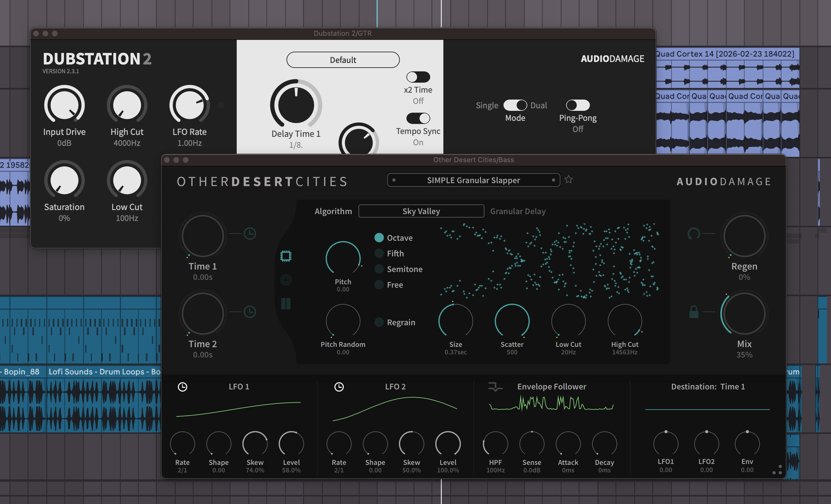Click the Time 1 knob
Viewport: 831px width, 504px height.
(x=203, y=236)
